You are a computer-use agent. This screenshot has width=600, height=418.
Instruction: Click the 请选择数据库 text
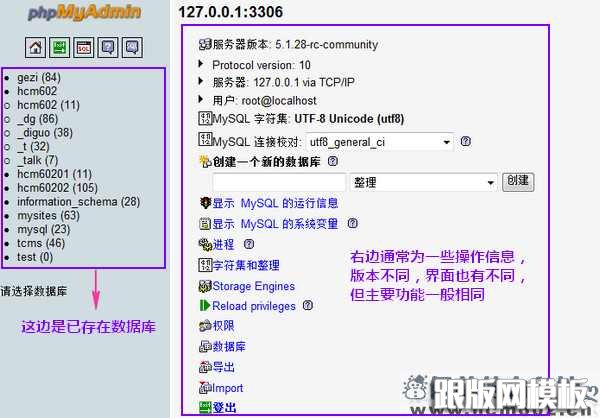click(x=34, y=291)
